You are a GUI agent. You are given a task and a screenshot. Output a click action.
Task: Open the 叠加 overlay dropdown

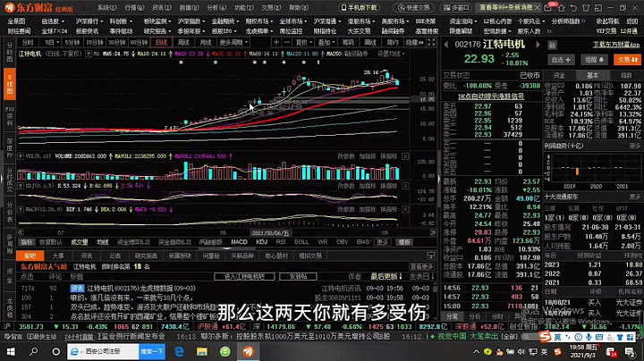coord(326,42)
